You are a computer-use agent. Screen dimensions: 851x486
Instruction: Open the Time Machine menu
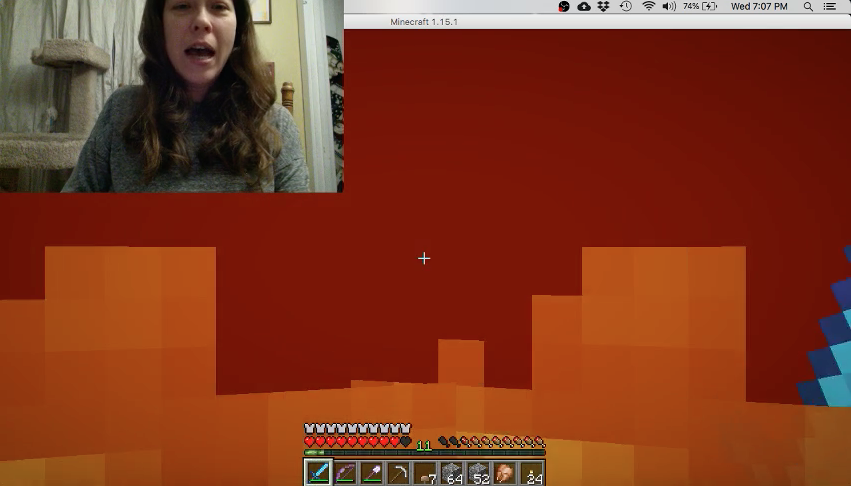[x=626, y=7]
